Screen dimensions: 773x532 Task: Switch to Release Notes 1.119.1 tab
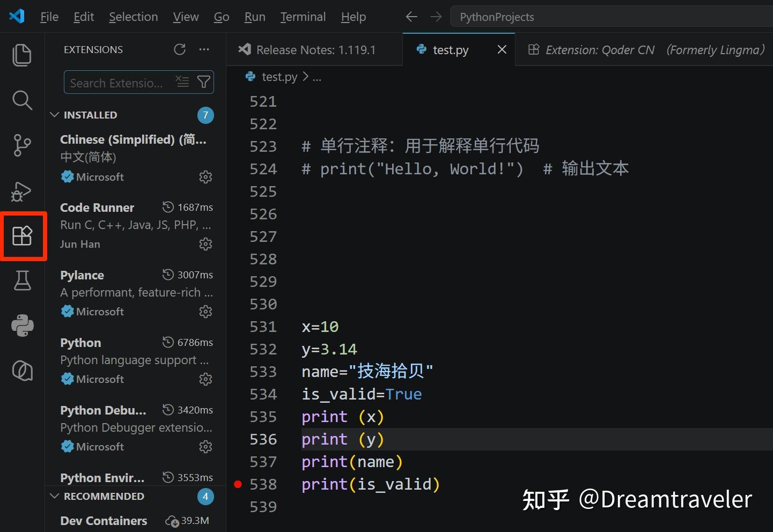tap(314, 50)
